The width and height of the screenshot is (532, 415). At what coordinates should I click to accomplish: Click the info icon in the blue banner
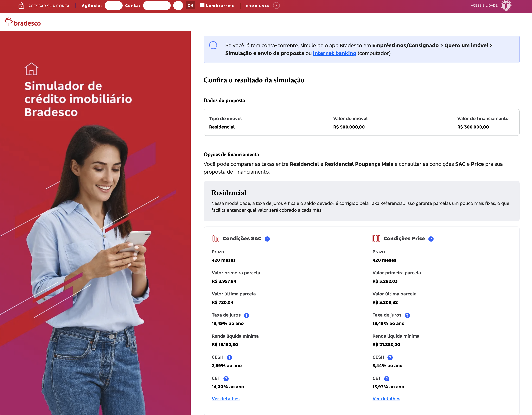point(213,45)
